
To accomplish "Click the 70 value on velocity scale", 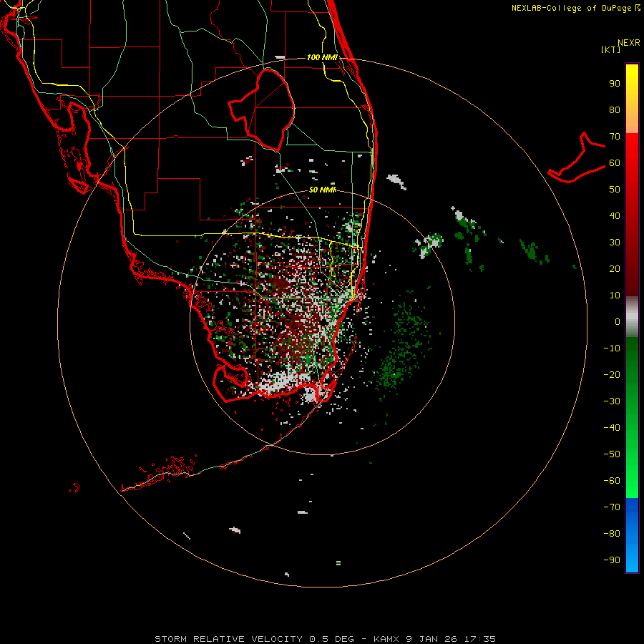I will pyautogui.click(x=615, y=137).
